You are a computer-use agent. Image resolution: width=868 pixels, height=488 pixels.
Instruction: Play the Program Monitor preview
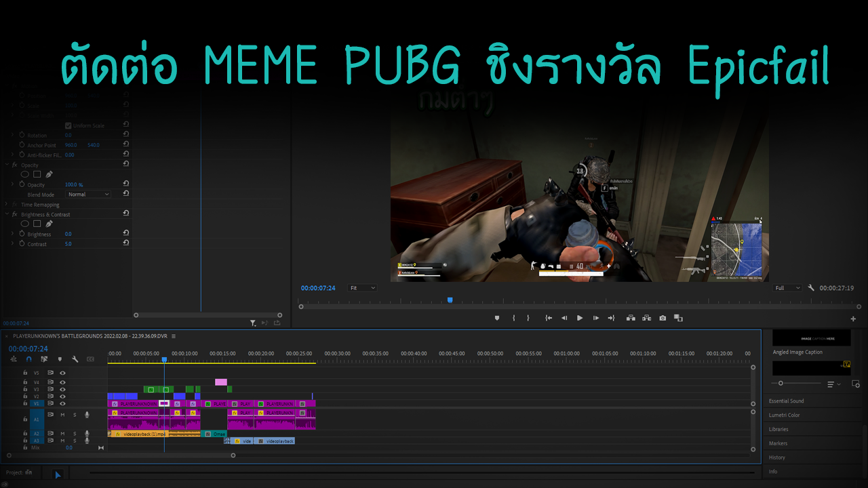click(580, 318)
